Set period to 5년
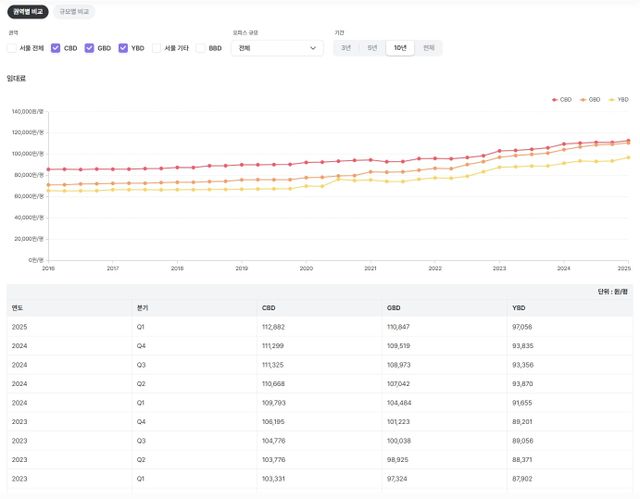This screenshot has width=640, height=499. [372, 48]
